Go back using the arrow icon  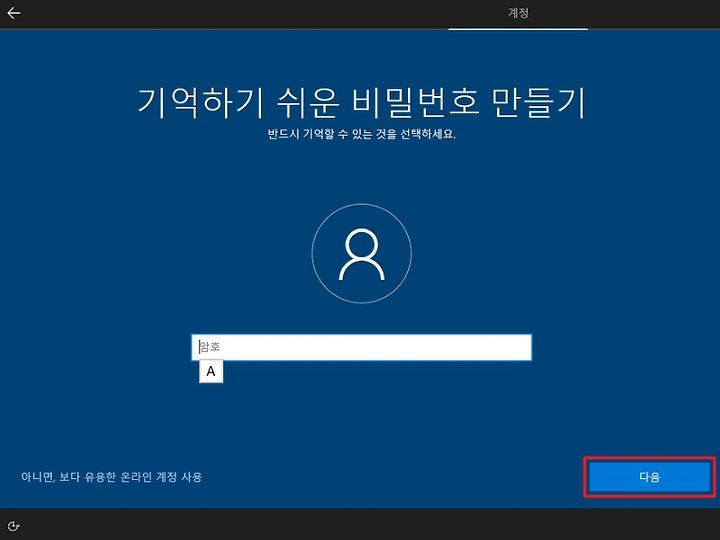pyautogui.click(x=14, y=13)
